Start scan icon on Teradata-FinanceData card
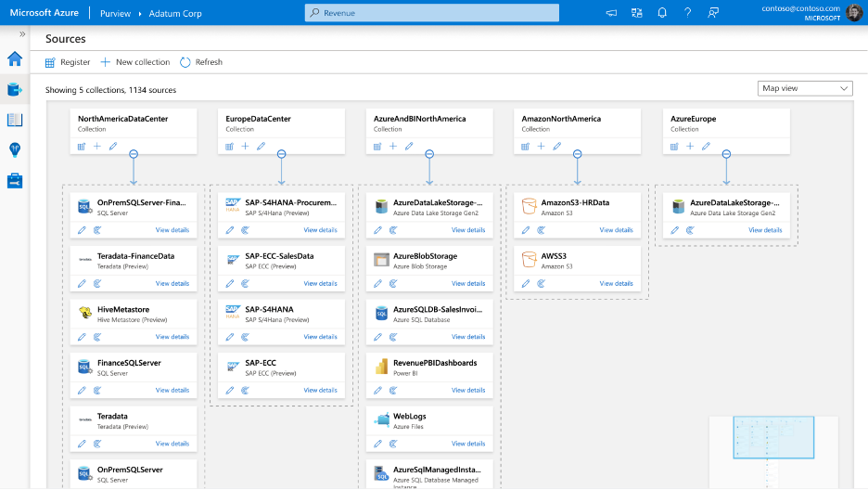 coord(97,283)
